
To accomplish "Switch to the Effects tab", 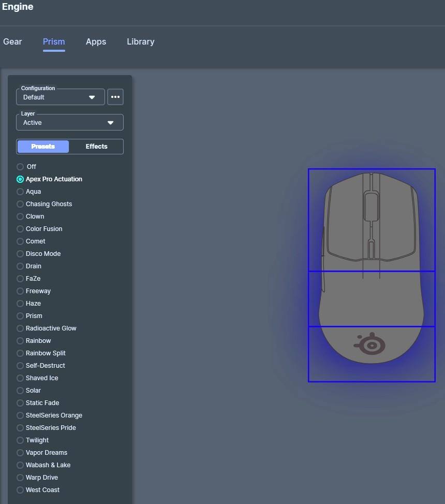I will 96,147.
